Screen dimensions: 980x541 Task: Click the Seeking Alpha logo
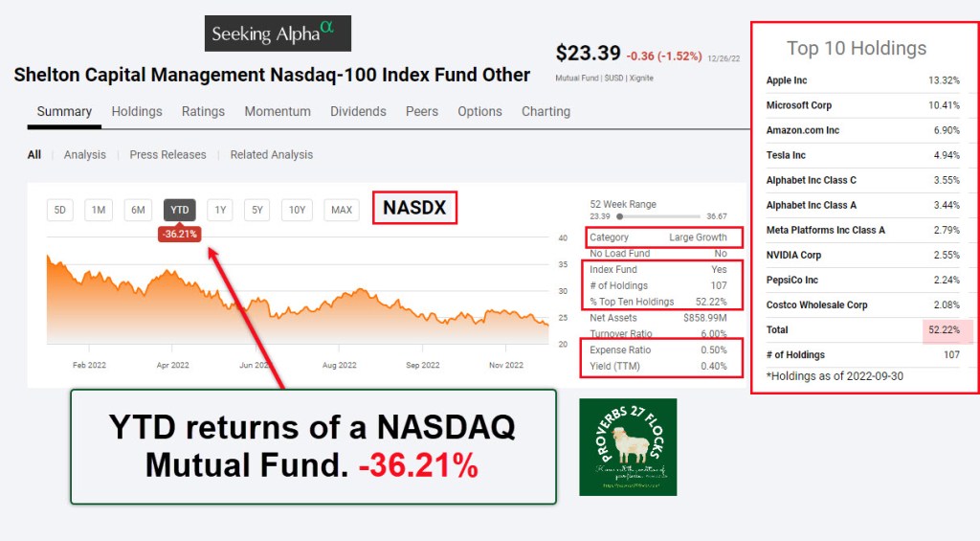pos(278,34)
